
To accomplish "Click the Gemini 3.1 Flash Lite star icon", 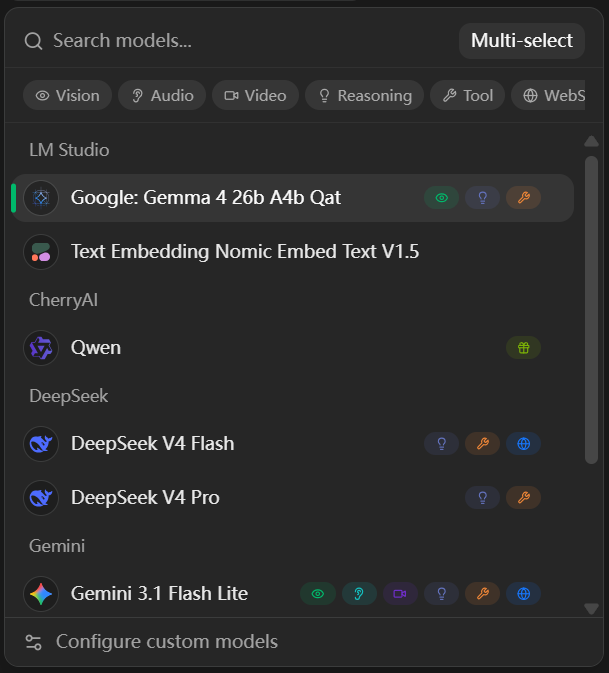I will click(x=41, y=594).
